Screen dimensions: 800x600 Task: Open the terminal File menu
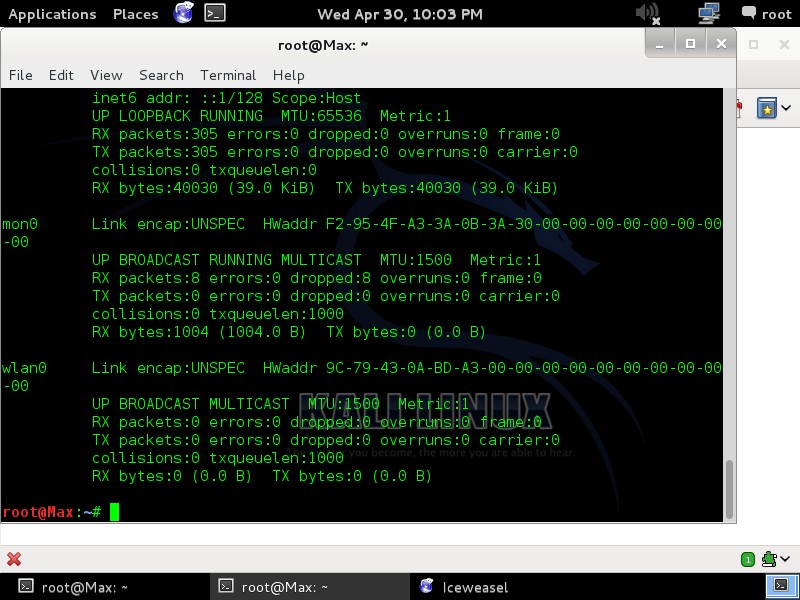click(x=20, y=75)
